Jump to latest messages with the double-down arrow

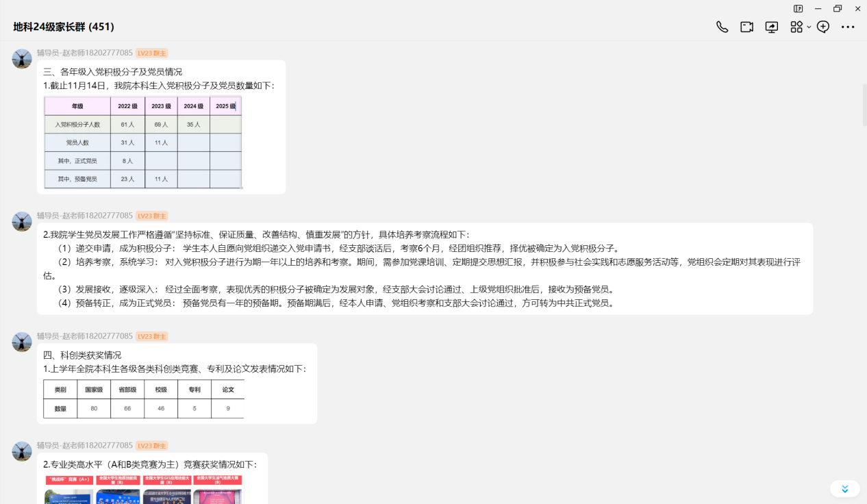pos(844,489)
